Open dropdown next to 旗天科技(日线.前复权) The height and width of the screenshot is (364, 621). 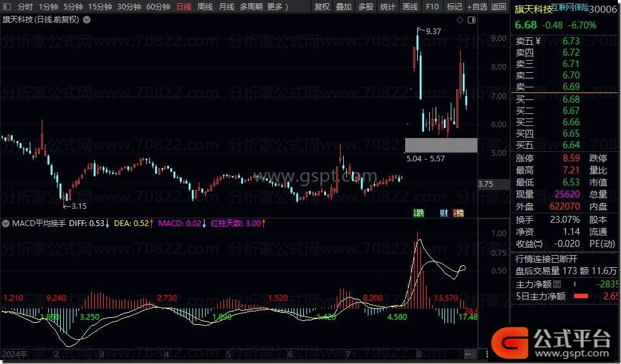tap(87, 20)
